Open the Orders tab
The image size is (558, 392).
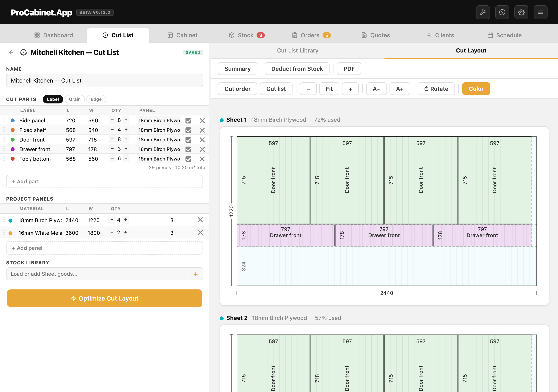[311, 35]
